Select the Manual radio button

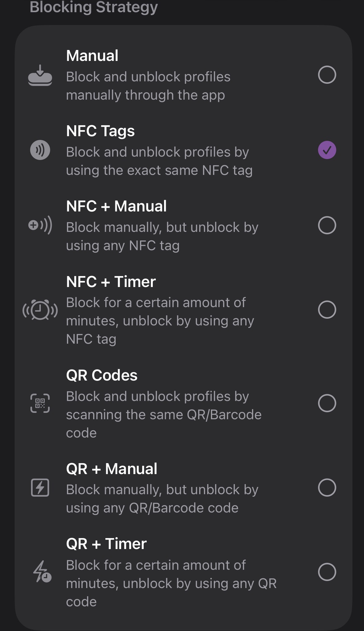[327, 75]
